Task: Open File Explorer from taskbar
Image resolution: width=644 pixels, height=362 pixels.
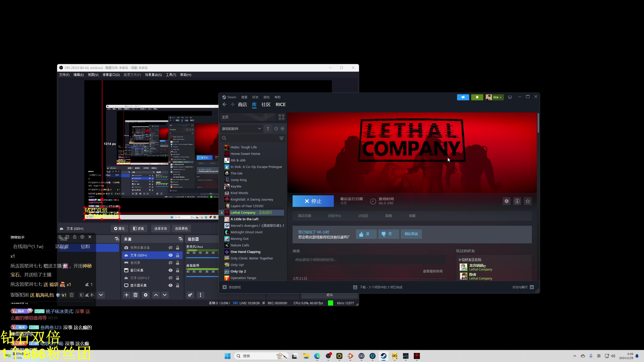Action: coord(306,356)
